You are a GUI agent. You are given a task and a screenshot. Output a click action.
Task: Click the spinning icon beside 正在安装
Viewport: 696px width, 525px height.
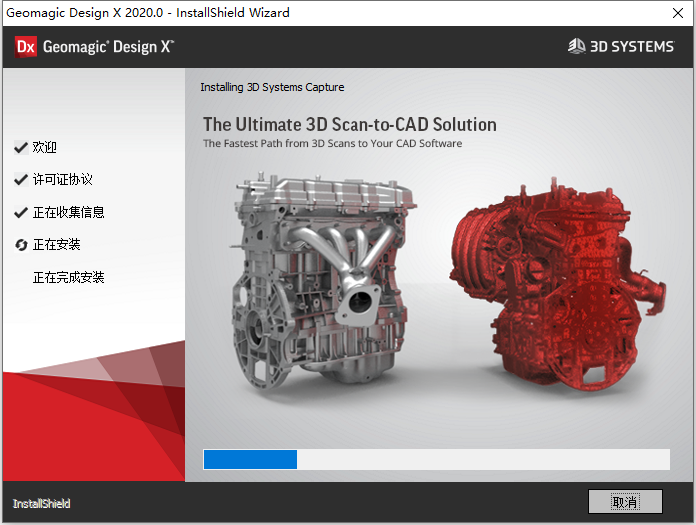[x=21, y=245]
